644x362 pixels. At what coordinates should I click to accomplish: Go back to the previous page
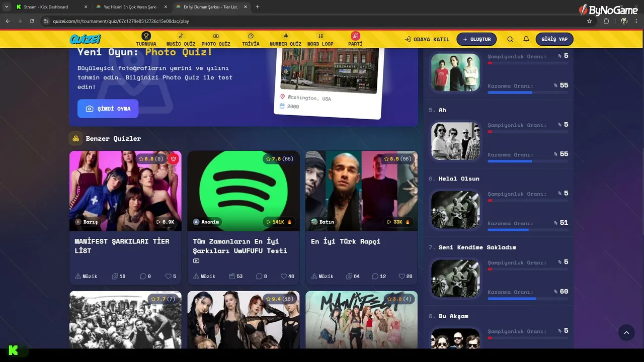pos(8,21)
